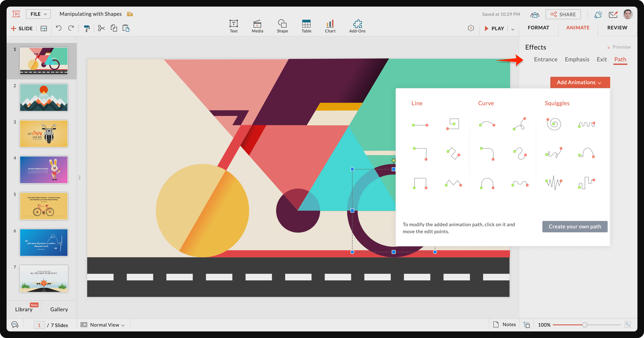This screenshot has width=644, height=338.
Task: Select the spiral squiggle path animation
Action: pos(554,124)
